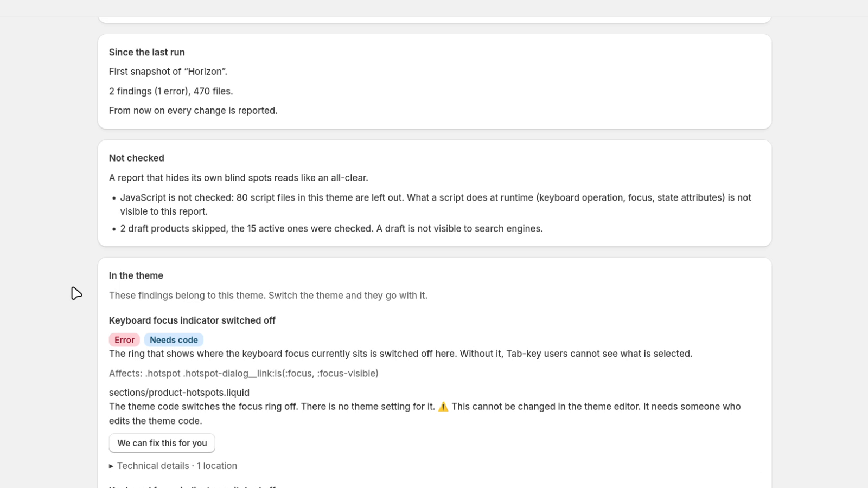Click the "In the theme" section heading

point(136,275)
